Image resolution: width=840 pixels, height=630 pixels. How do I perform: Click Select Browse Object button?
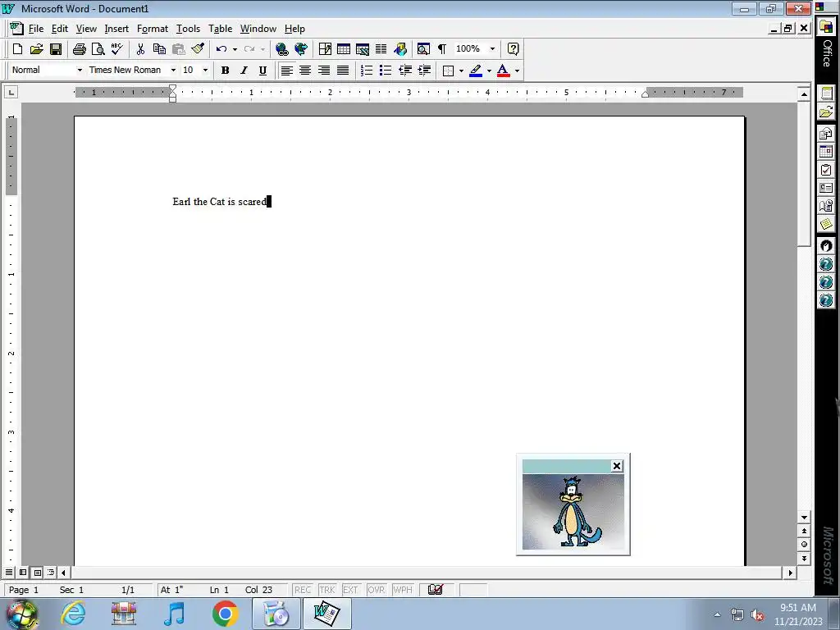click(x=804, y=545)
